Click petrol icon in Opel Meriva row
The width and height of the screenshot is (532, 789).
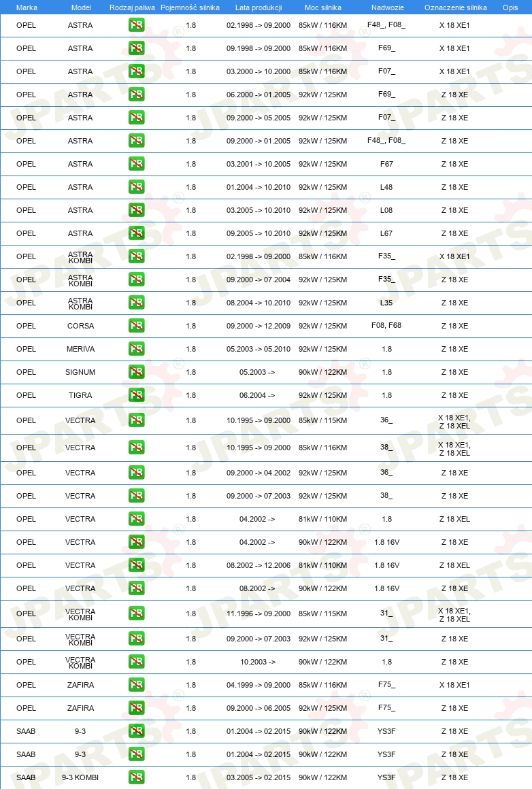pyautogui.click(x=136, y=349)
